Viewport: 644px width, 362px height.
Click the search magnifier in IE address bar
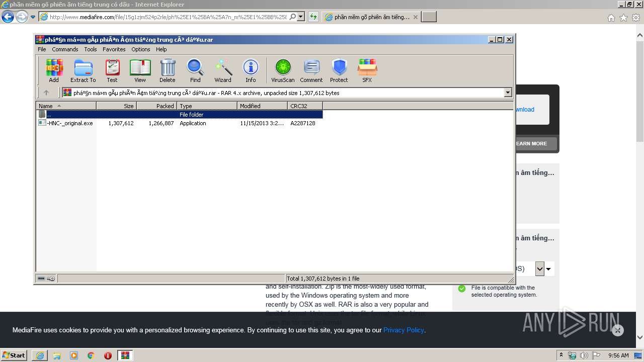(292, 17)
